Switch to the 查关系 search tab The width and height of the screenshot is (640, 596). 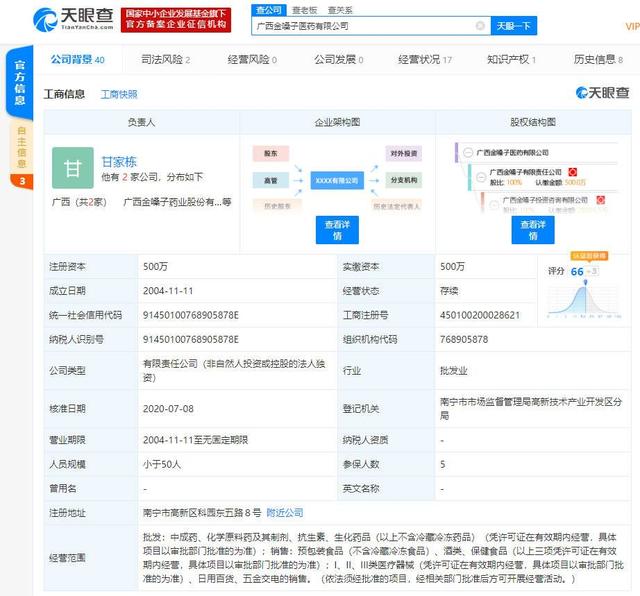(x=340, y=10)
